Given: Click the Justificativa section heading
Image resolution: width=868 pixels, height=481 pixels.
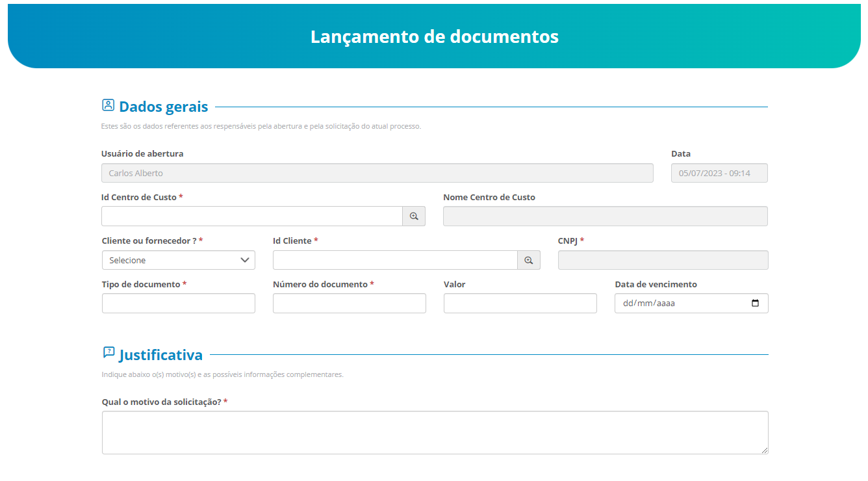Looking at the screenshot, I should click(x=160, y=355).
